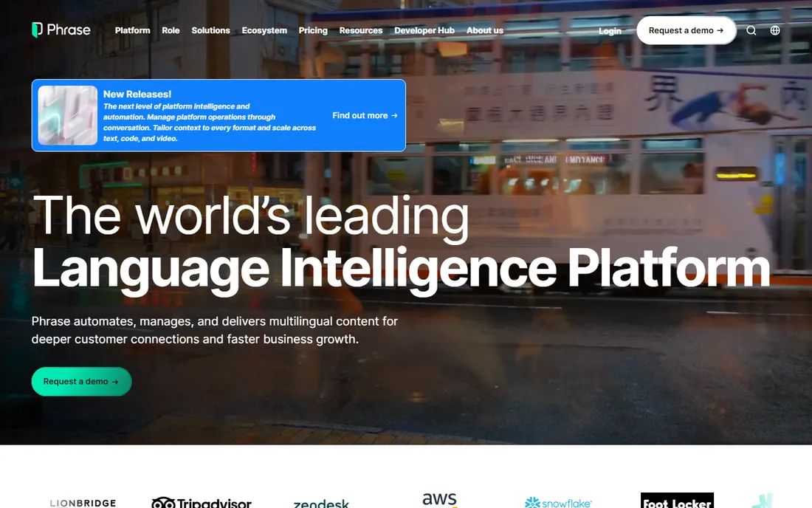Screen dimensions: 812x508
Task: Open the Platform menu
Action: 133,30
